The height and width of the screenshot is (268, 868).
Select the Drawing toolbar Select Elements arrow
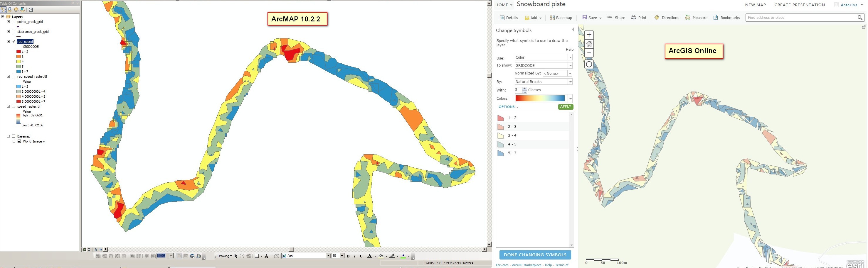point(236,256)
